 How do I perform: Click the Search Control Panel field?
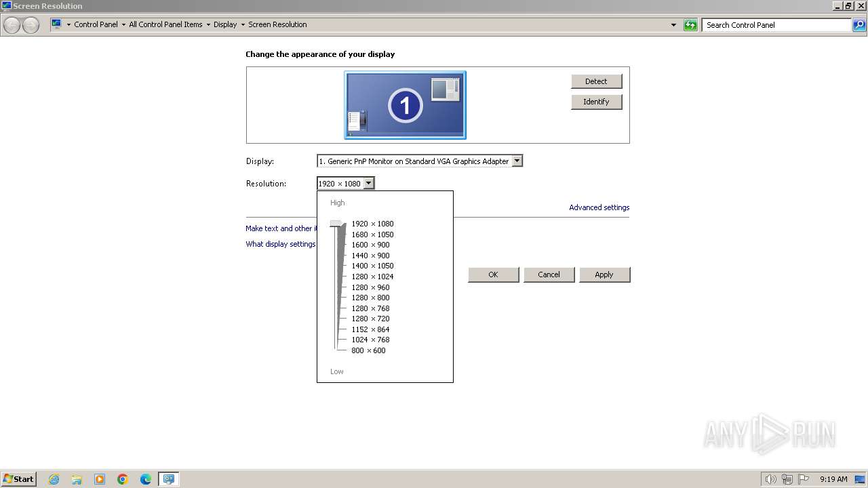coord(776,25)
